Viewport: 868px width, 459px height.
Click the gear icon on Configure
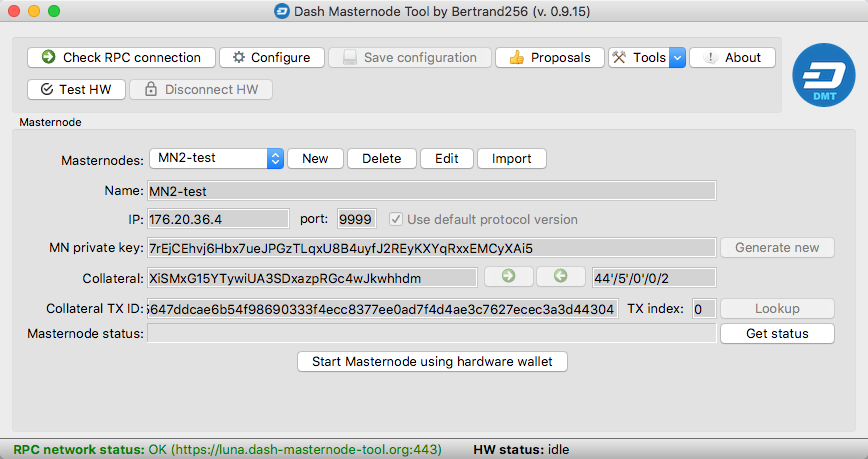[239, 57]
